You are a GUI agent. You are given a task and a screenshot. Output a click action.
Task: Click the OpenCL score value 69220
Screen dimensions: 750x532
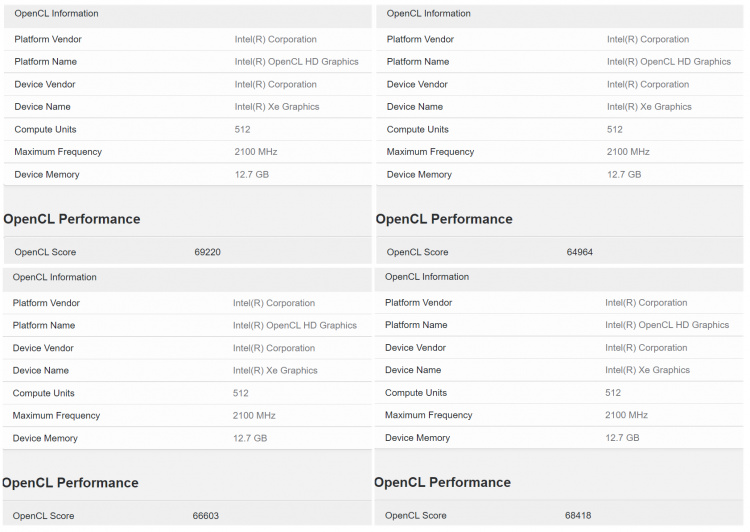207,252
